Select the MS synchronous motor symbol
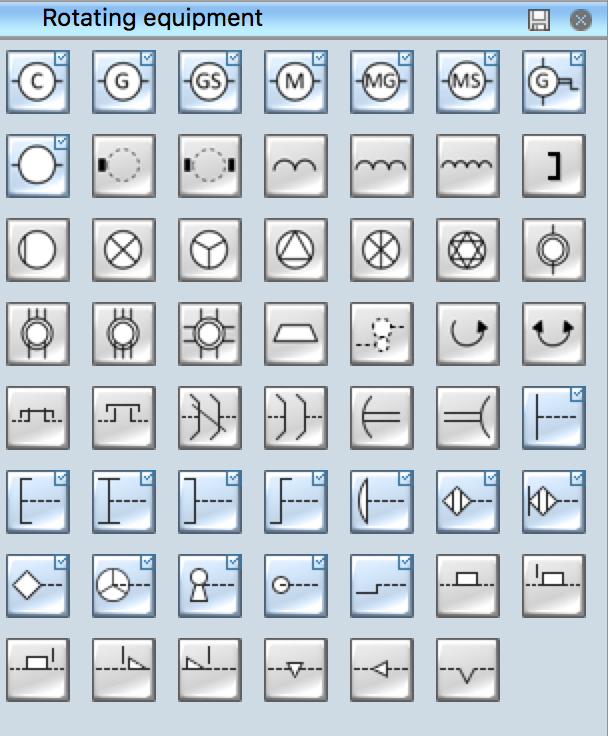 coord(468,82)
